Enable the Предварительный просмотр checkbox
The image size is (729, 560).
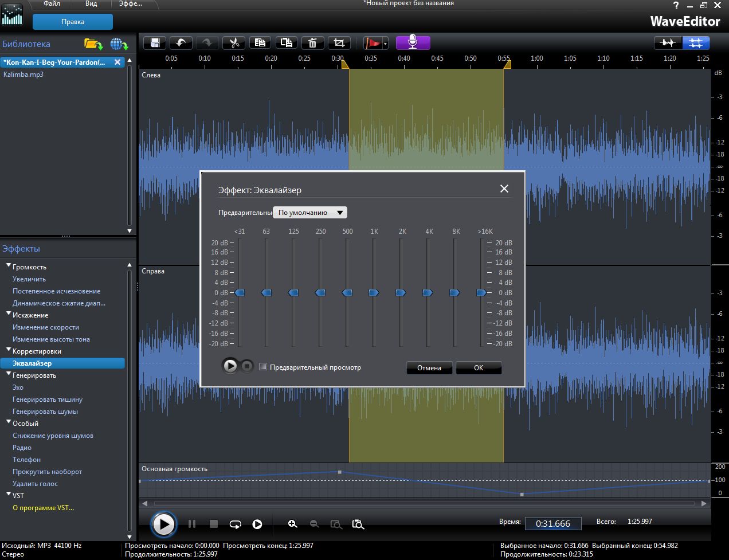[x=263, y=367]
